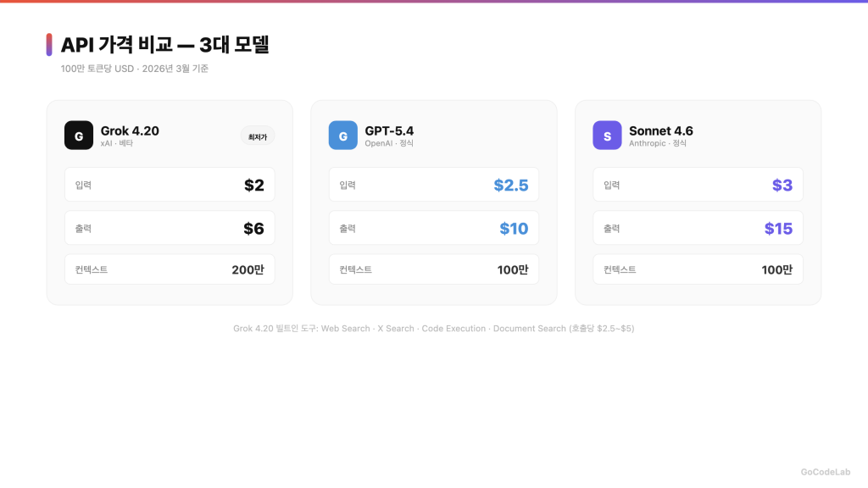Click the GoCodeLab watermark link
868x488 pixels.
(x=825, y=472)
